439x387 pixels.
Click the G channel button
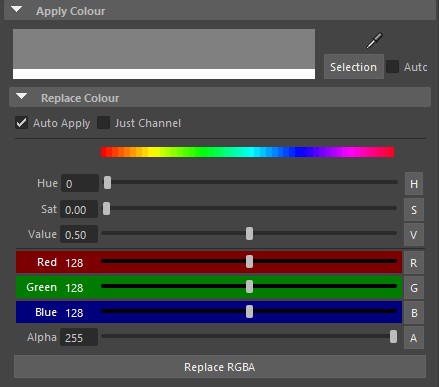(414, 288)
